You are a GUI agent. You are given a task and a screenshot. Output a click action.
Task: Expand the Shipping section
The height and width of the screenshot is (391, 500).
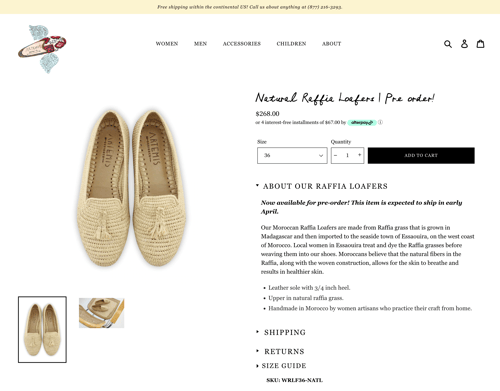coord(281,332)
